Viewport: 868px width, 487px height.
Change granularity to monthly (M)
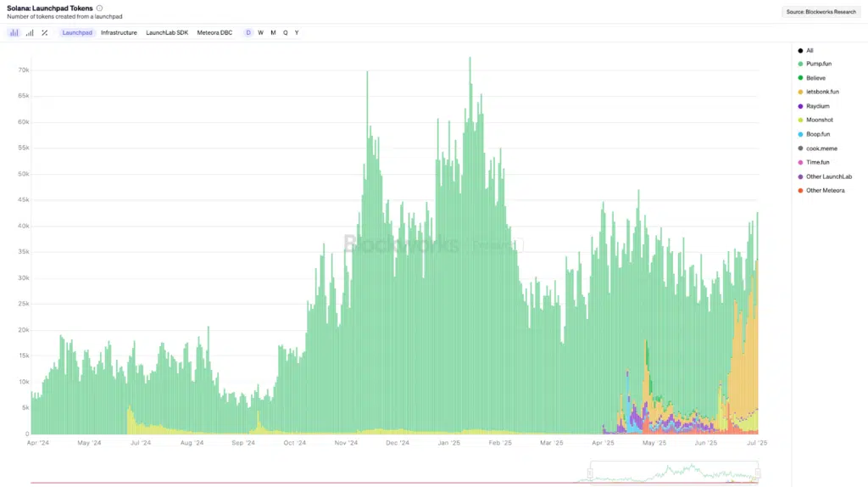[273, 33]
